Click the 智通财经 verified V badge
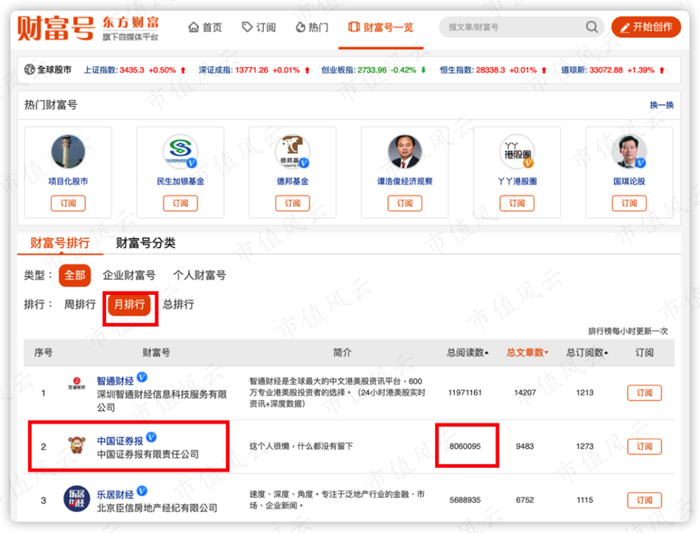This screenshot has height=533, width=700. [142, 377]
